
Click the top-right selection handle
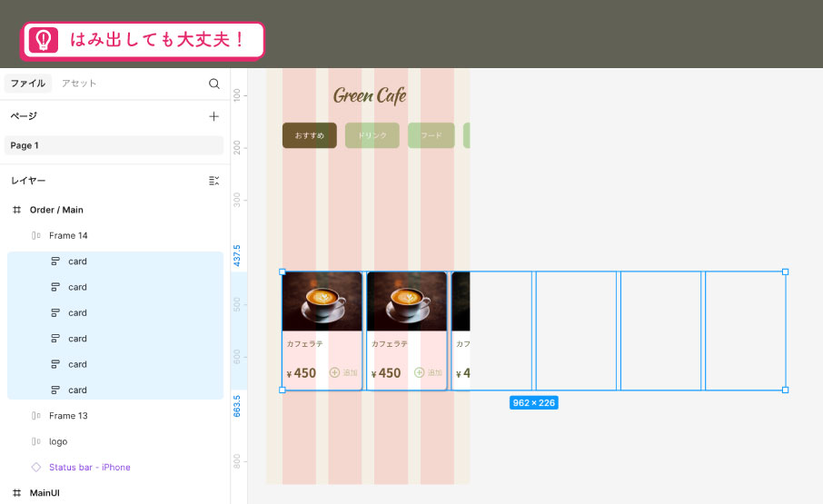[785, 272]
